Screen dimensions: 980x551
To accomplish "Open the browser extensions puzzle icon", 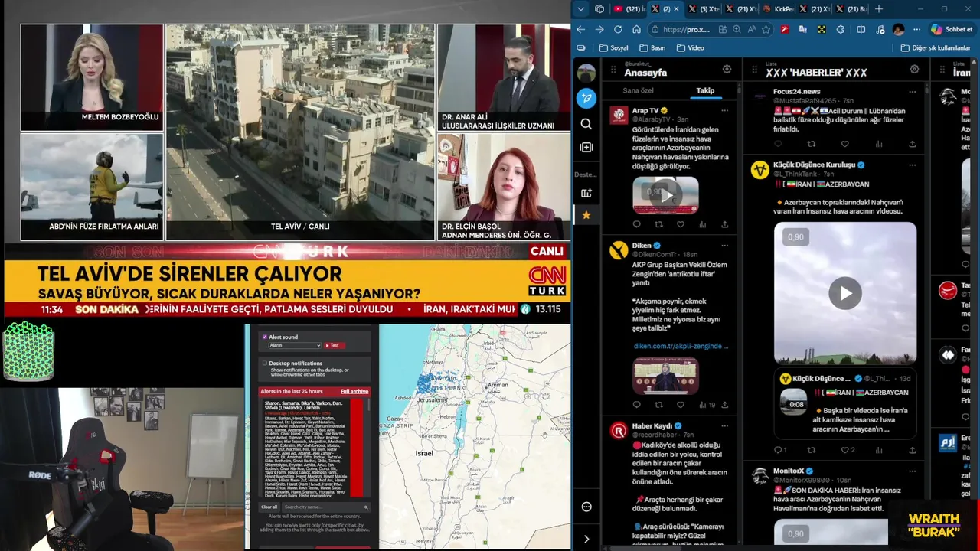I will pyautogui.click(x=841, y=29).
